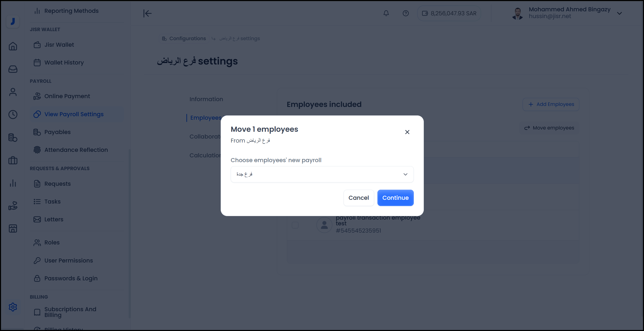
Task: Click the home icon in the left rail
Action: (x=13, y=46)
